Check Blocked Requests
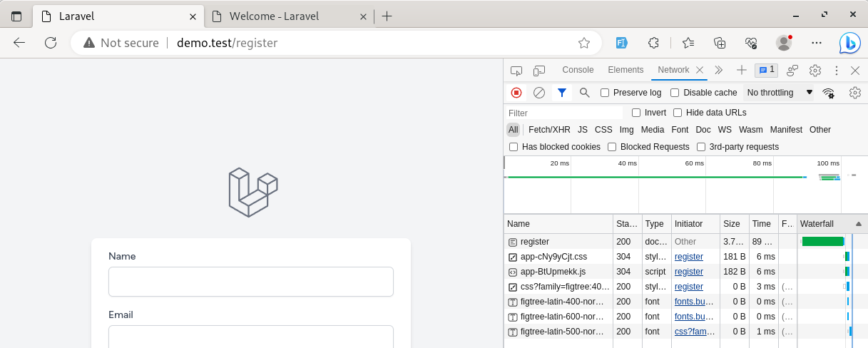The height and width of the screenshot is (348, 868). pyautogui.click(x=612, y=147)
